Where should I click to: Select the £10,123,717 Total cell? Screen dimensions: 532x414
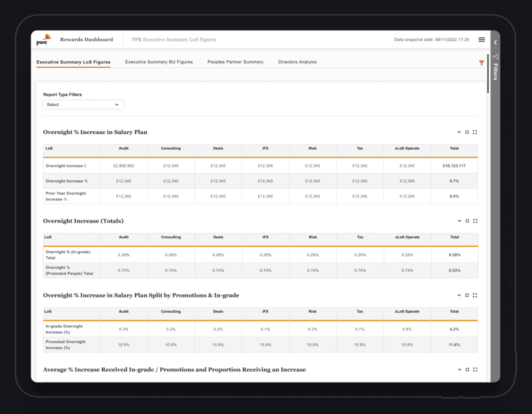(454, 166)
